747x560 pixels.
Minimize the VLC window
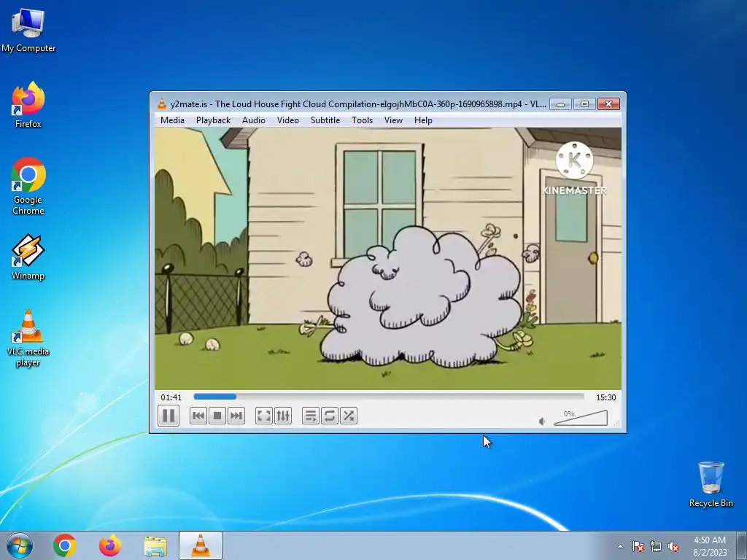click(x=561, y=104)
